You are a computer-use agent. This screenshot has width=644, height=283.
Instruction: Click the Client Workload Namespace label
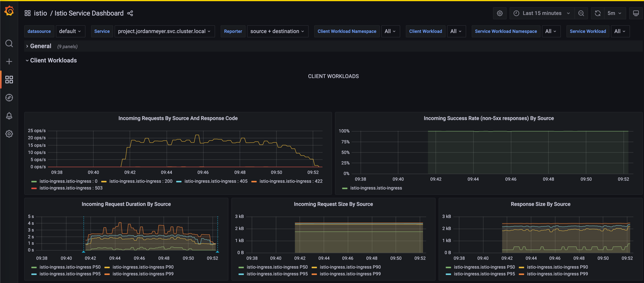point(347,31)
